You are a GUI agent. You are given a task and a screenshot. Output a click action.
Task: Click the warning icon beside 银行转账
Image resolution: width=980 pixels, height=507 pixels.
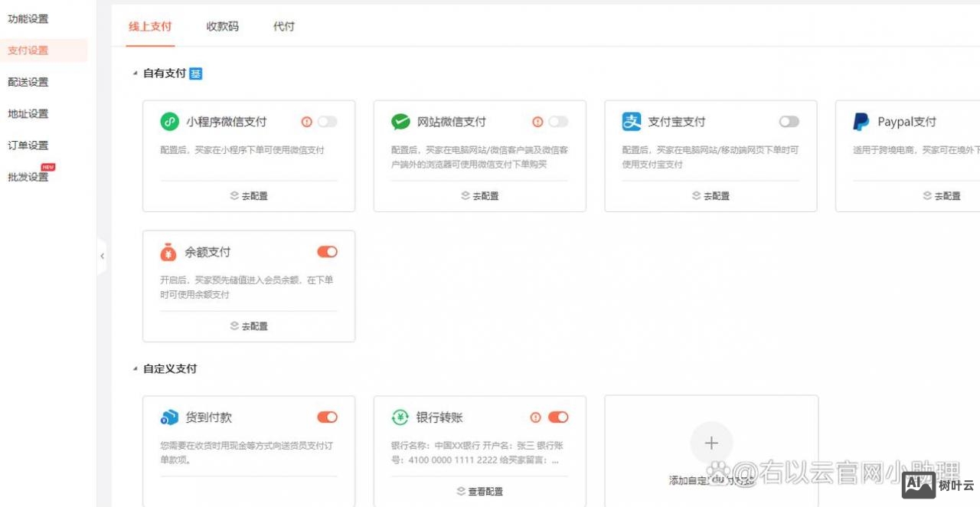pyautogui.click(x=537, y=417)
